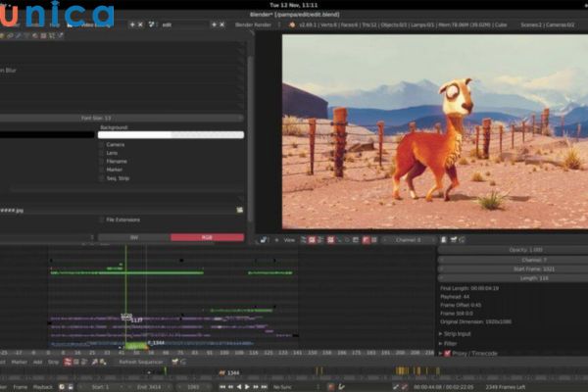The height and width of the screenshot is (392, 588).
Task: Play the animation in reverse
Action: (239, 387)
